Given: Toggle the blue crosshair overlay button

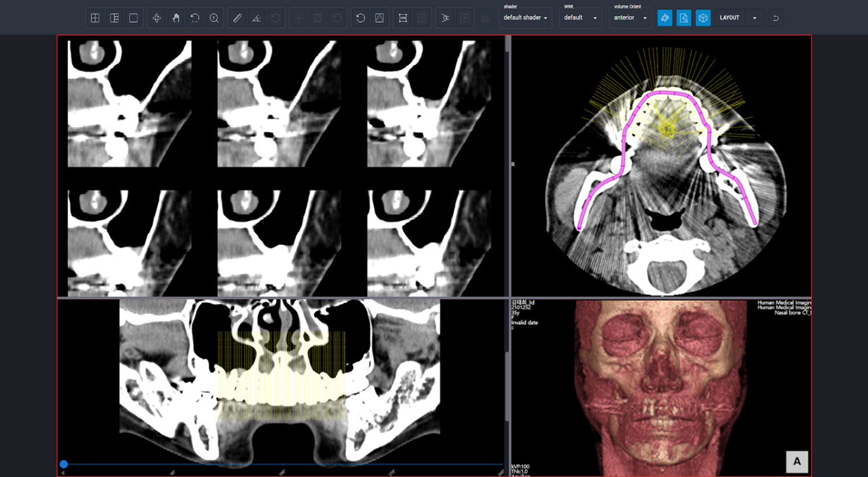Looking at the screenshot, I should click(665, 18).
